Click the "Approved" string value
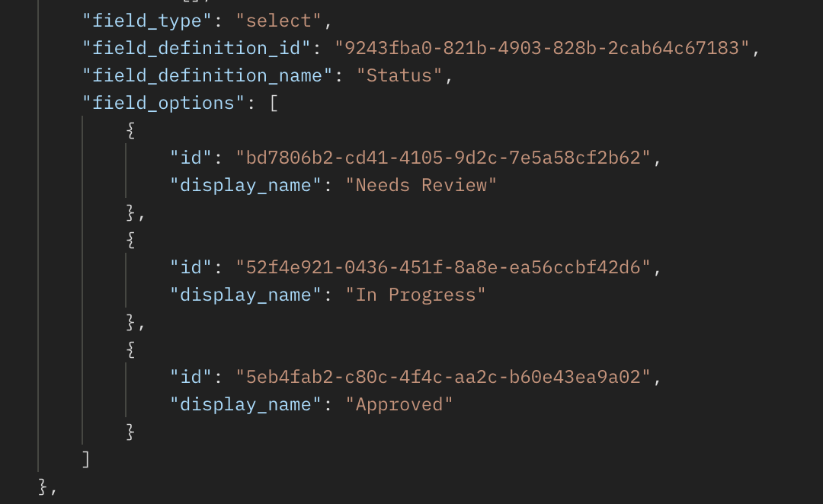This screenshot has height=504, width=823. [x=405, y=404]
